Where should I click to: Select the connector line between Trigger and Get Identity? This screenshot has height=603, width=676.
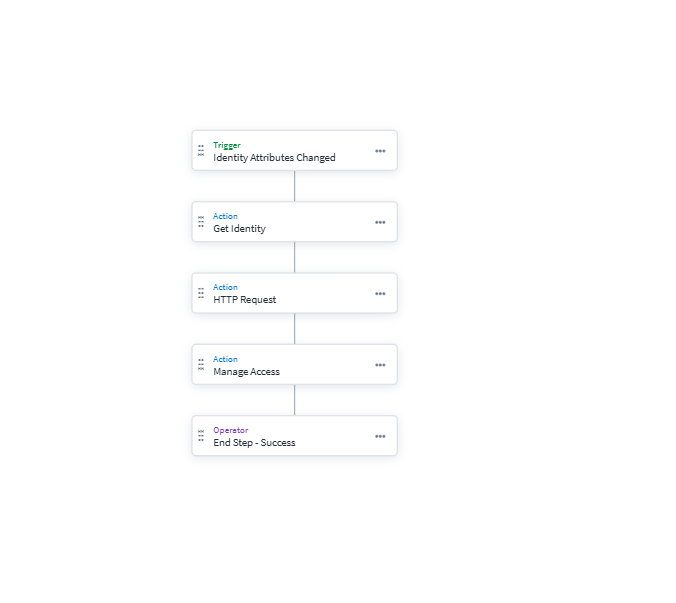(x=294, y=186)
